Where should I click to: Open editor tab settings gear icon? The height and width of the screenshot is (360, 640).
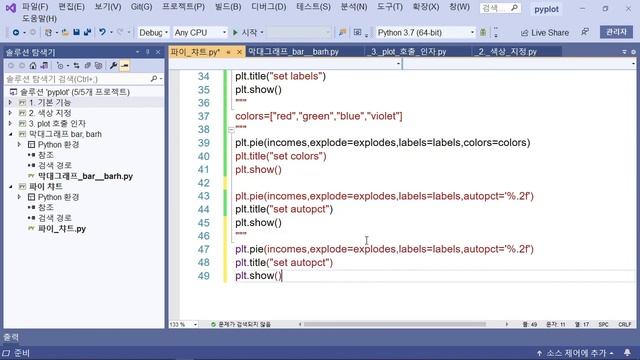point(633,52)
